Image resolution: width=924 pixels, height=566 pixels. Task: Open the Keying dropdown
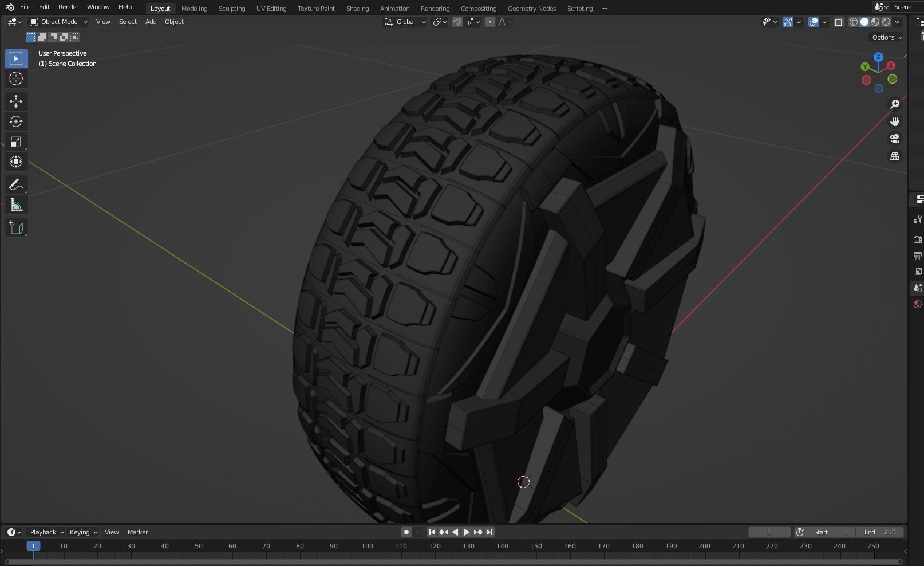pyautogui.click(x=83, y=532)
